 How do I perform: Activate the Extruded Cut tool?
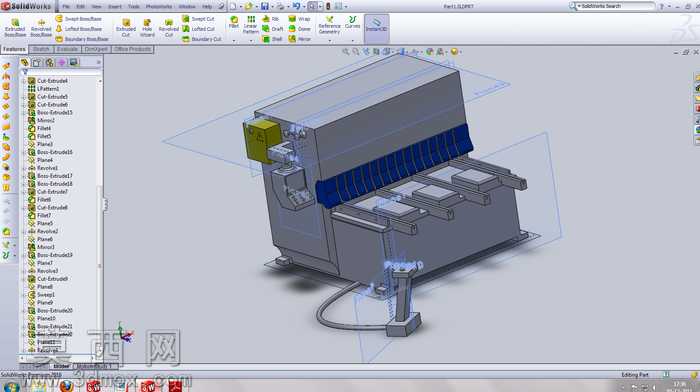[x=125, y=28]
